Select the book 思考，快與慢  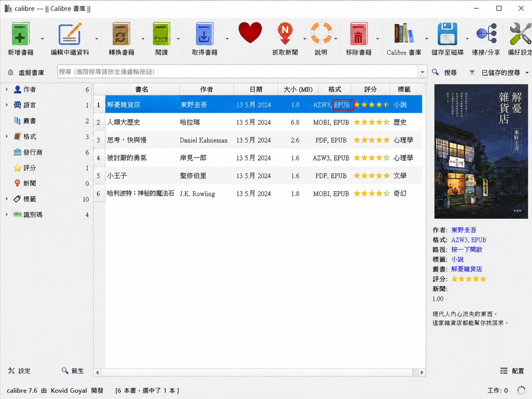(127, 140)
